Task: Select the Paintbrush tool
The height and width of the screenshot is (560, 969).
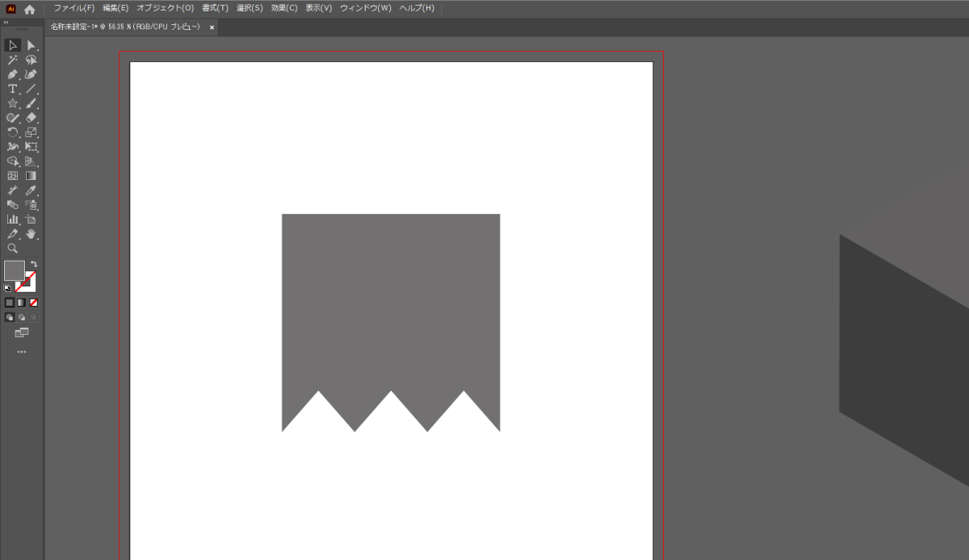Action: (x=31, y=103)
